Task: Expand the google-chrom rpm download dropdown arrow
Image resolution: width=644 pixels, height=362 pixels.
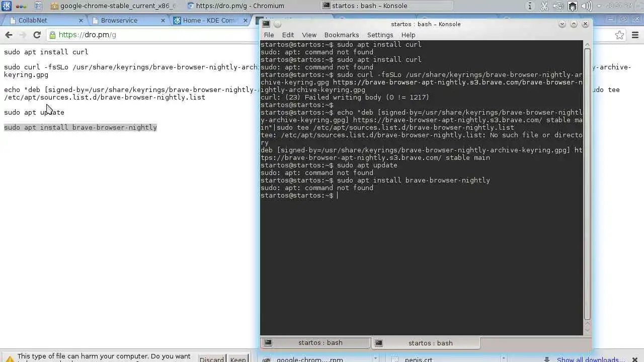Action: click(375, 359)
